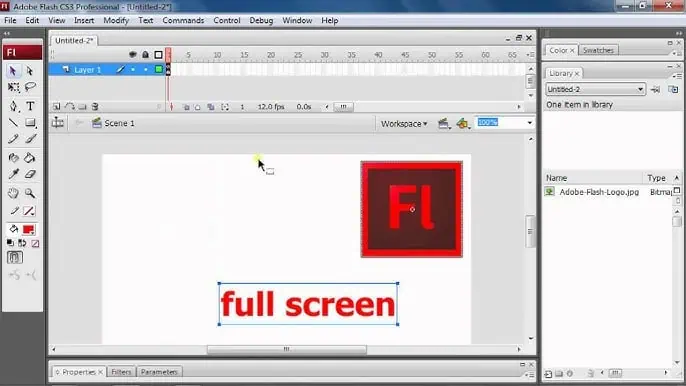Screen dimensions: 686x386
Task: Open Library panel options menu
Action: click(676, 76)
